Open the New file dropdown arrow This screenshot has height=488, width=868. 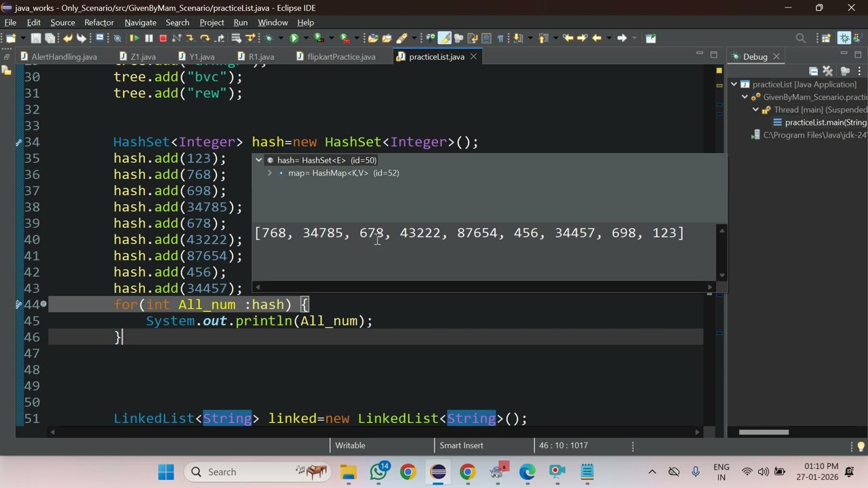(23, 38)
